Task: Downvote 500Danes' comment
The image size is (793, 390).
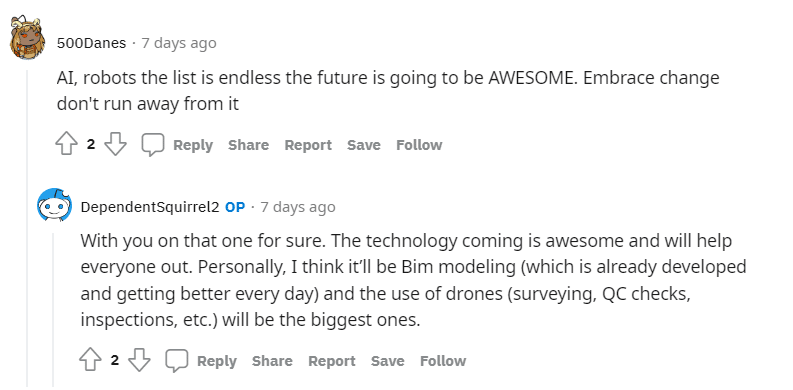Action: 115,145
